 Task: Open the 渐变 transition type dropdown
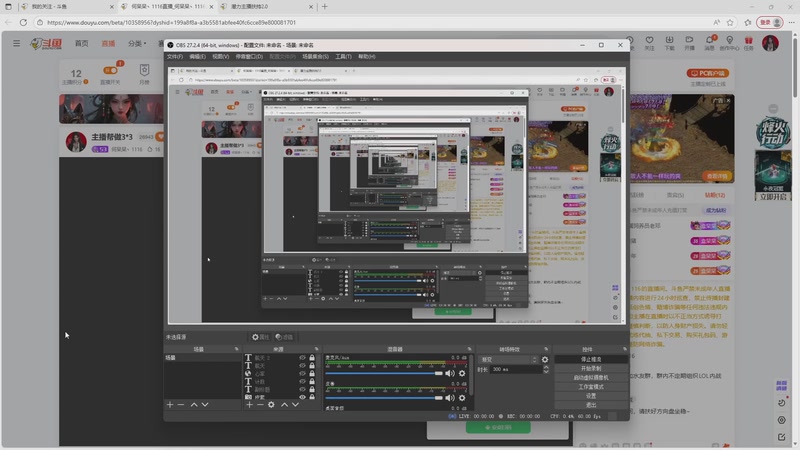point(508,360)
